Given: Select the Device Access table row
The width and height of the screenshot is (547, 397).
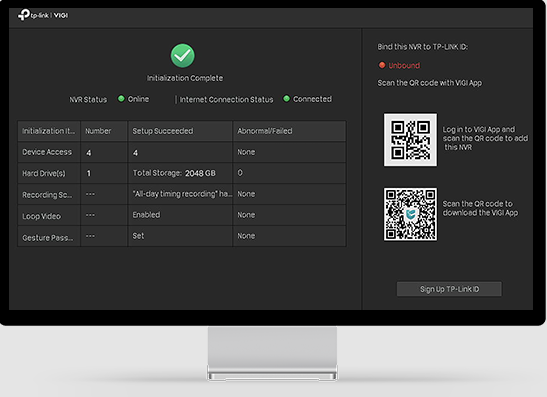Looking at the screenshot, I should [182, 152].
